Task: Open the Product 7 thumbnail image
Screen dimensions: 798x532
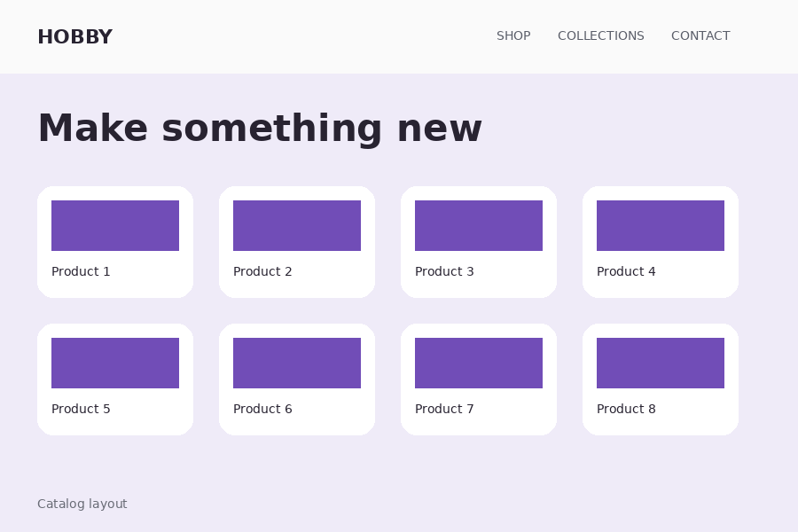Action: [x=479, y=363]
